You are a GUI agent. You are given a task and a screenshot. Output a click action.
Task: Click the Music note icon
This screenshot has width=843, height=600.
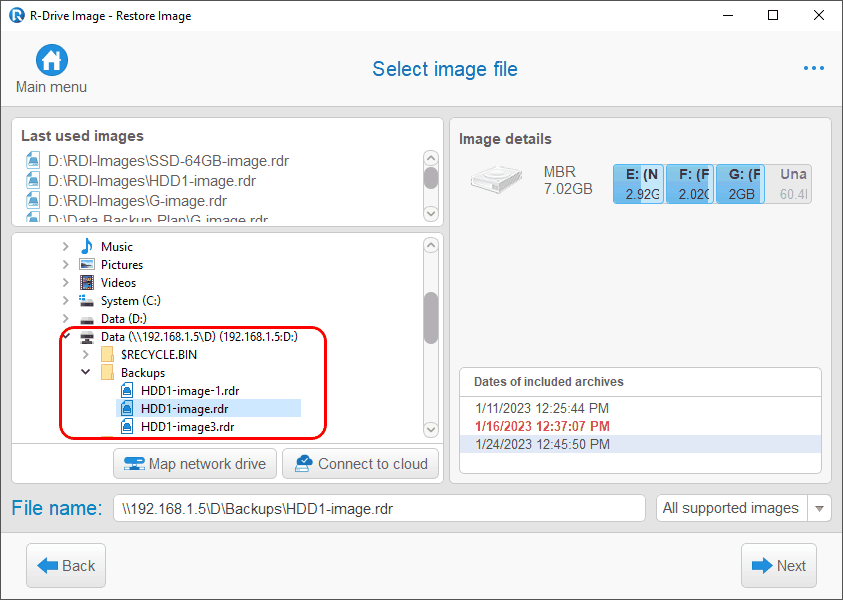pos(87,246)
